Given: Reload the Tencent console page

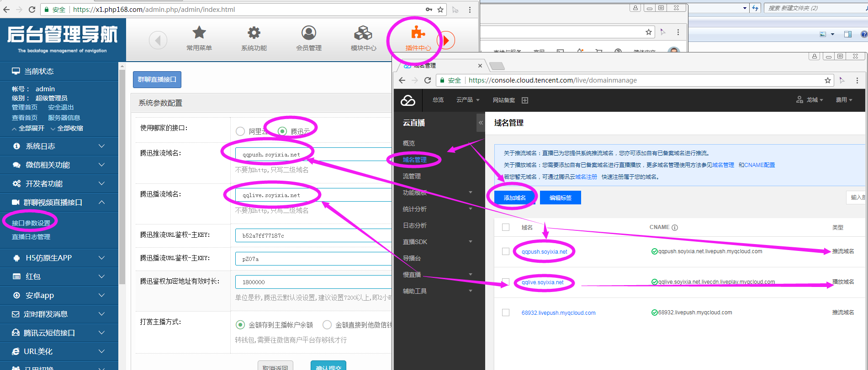Looking at the screenshot, I should (428, 80).
